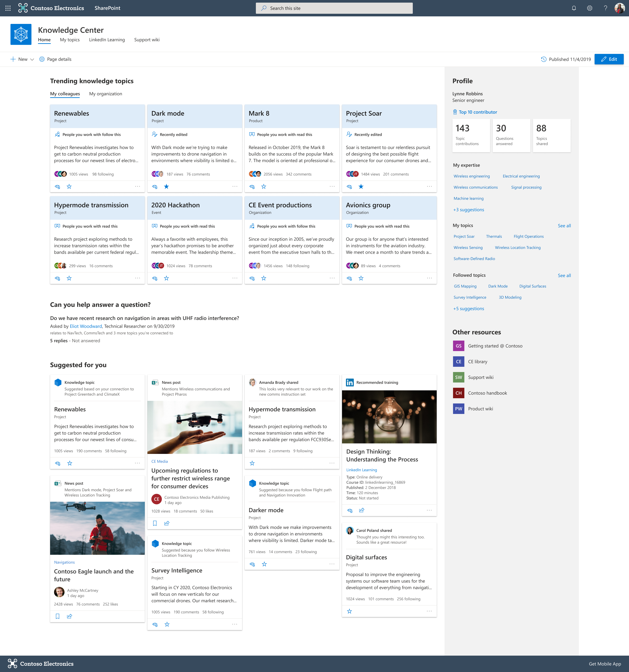Viewport: 629px width, 672px height.
Task: Open the light bulb training thumbnail
Action: [389, 417]
